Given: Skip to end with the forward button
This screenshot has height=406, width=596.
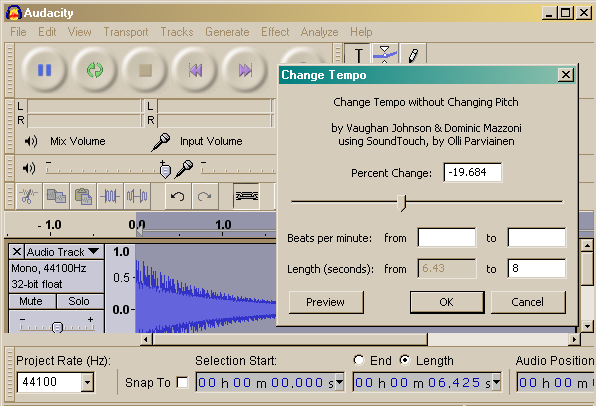Looking at the screenshot, I should point(245,70).
